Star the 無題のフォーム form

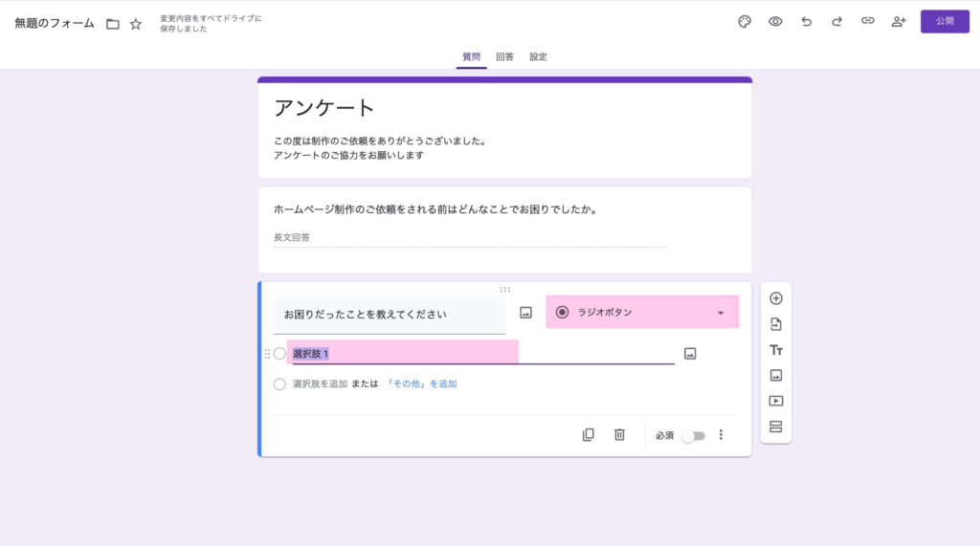tap(136, 24)
